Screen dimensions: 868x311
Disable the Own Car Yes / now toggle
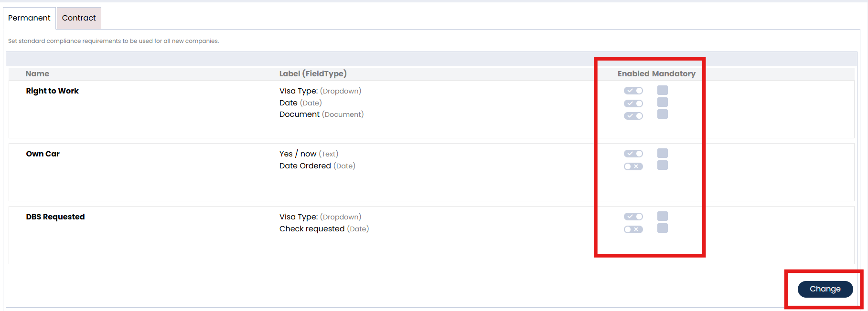pos(633,154)
